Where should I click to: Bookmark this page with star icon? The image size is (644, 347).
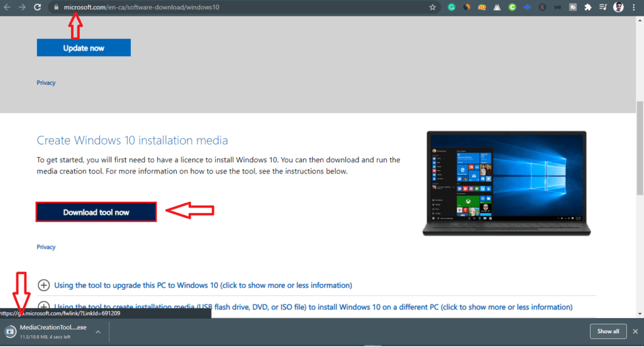pos(433,7)
